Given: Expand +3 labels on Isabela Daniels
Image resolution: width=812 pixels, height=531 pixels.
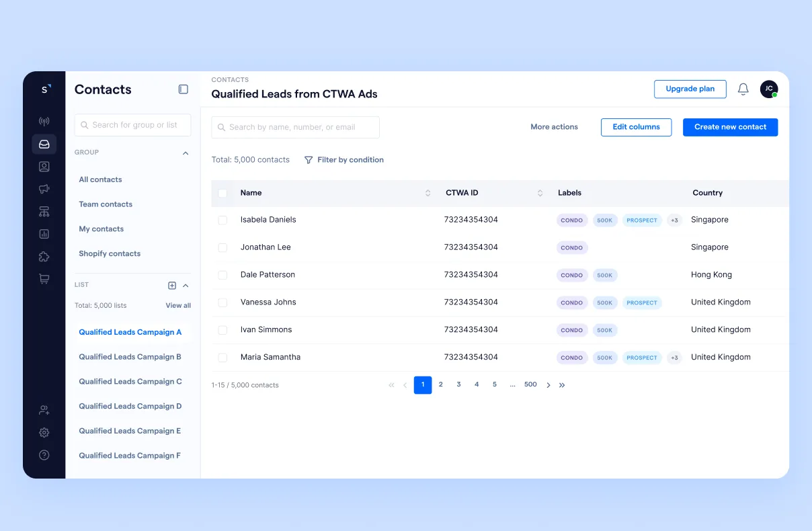Looking at the screenshot, I should pyautogui.click(x=674, y=220).
